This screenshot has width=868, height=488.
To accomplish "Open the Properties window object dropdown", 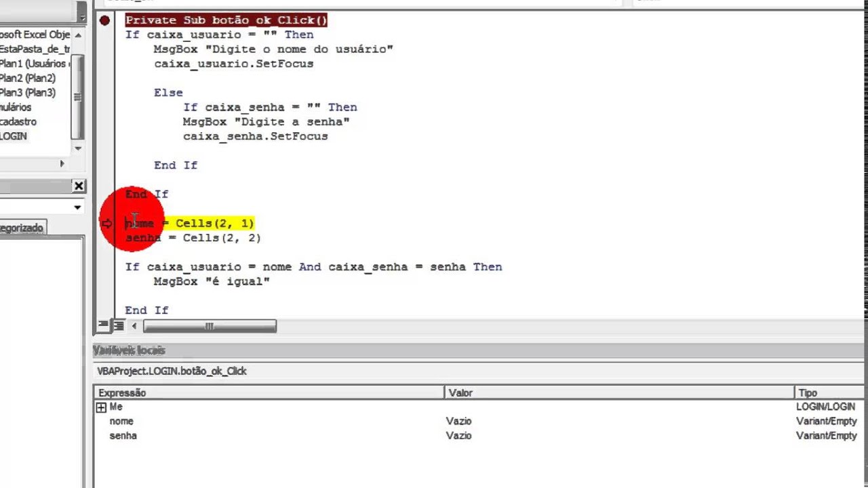I will pyautogui.click(x=77, y=207).
